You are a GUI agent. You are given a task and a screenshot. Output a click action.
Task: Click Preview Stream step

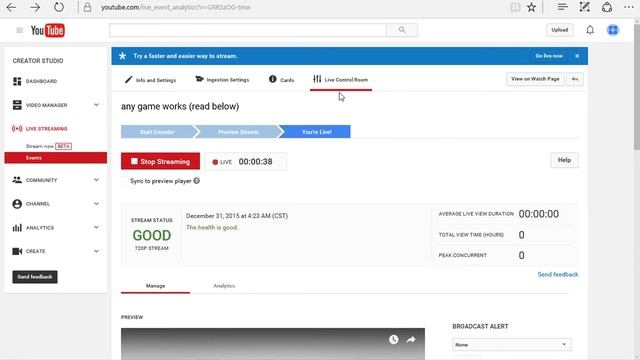click(238, 132)
